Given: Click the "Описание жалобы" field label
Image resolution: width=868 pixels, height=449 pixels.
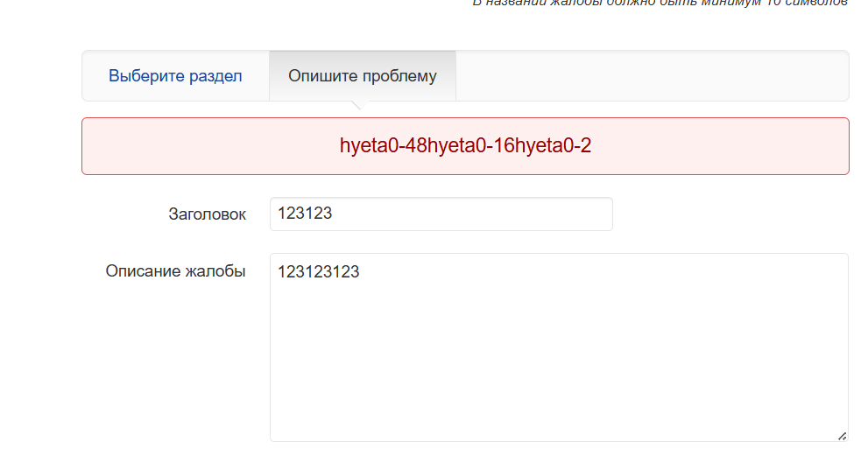Looking at the screenshot, I should coord(175,271).
